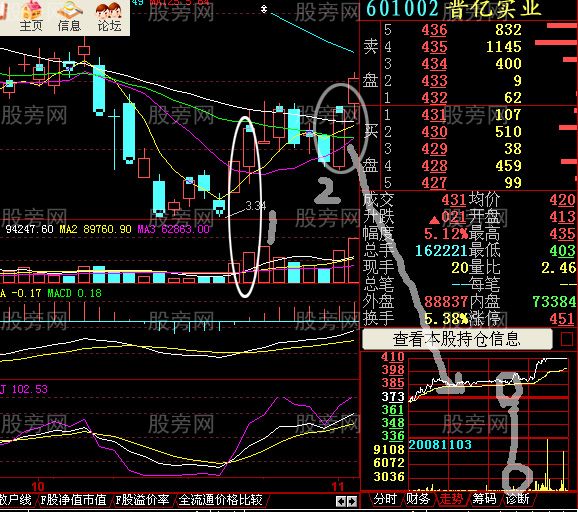Click the small red square next to 查看本股持仓信息

point(567,339)
